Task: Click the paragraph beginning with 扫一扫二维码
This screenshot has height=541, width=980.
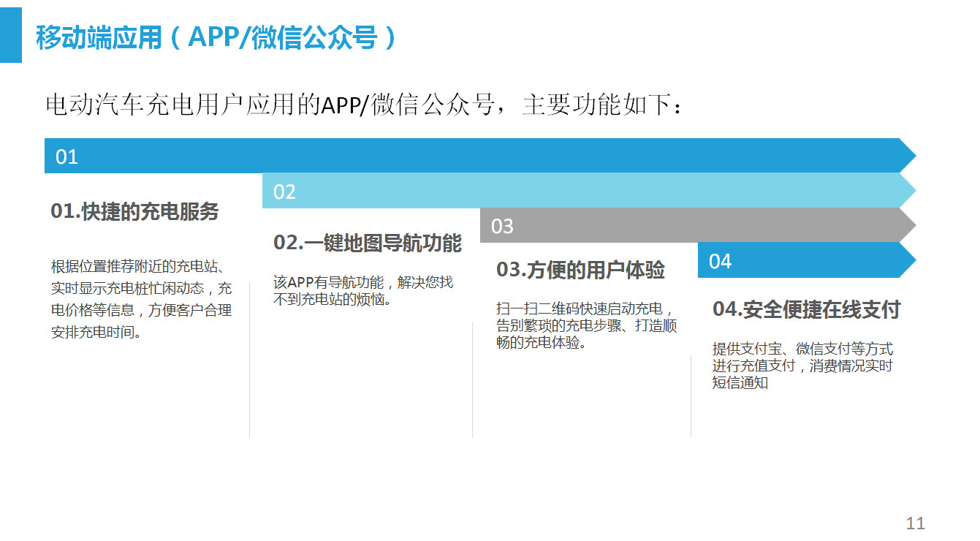Action: tap(586, 325)
